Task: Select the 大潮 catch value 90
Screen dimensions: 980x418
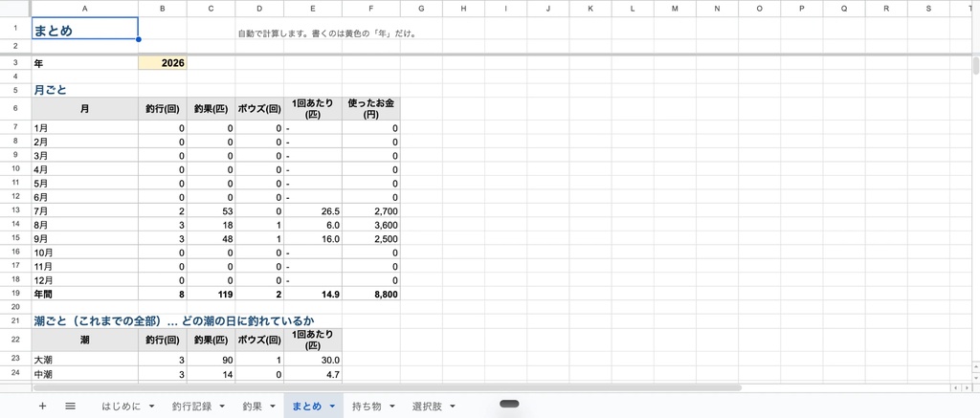Action: click(x=212, y=360)
